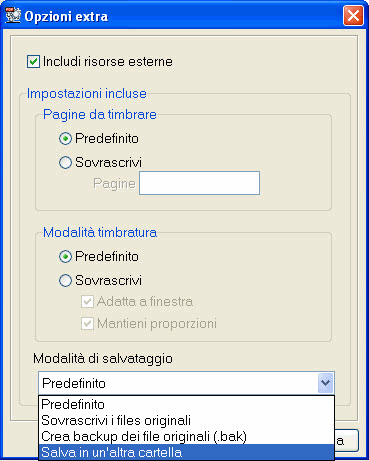This screenshot has height=461, width=369.
Task: Pick Crea backup dei file originali (.bak)
Action: pos(186,436)
